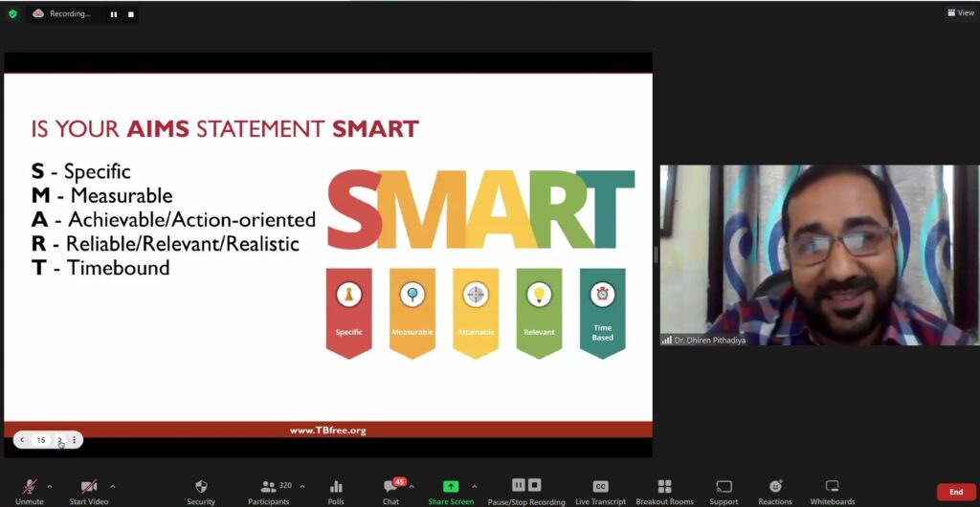Unmute the microphone
Image resolution: width=980 pixels, height=507 pixels.
click(30, 488)
